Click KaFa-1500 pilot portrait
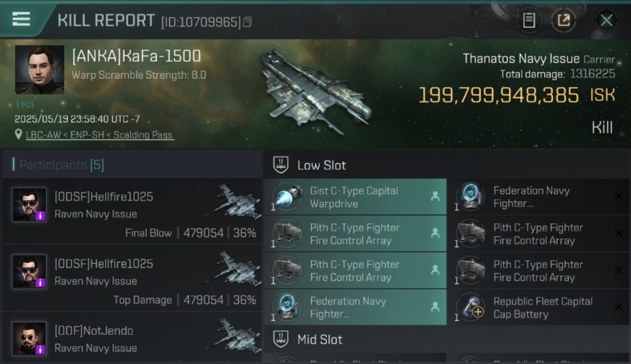The height and width of the screenshot is (364, 631). [x=39, y=69]
